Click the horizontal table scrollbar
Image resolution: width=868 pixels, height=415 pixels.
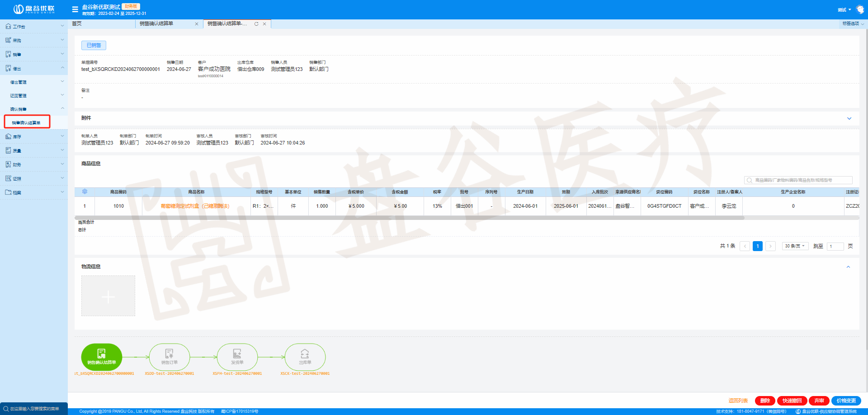409,218
